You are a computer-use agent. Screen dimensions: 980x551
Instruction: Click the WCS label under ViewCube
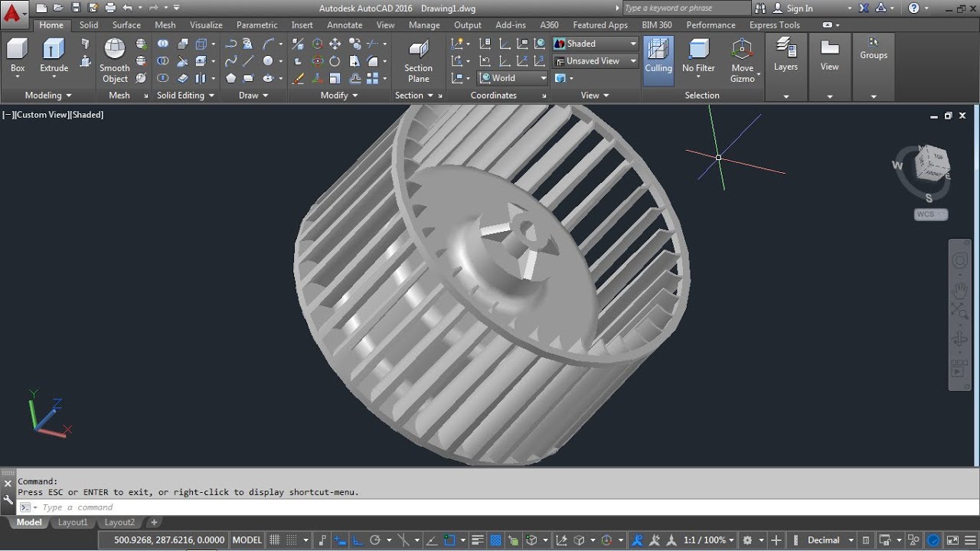930,214
